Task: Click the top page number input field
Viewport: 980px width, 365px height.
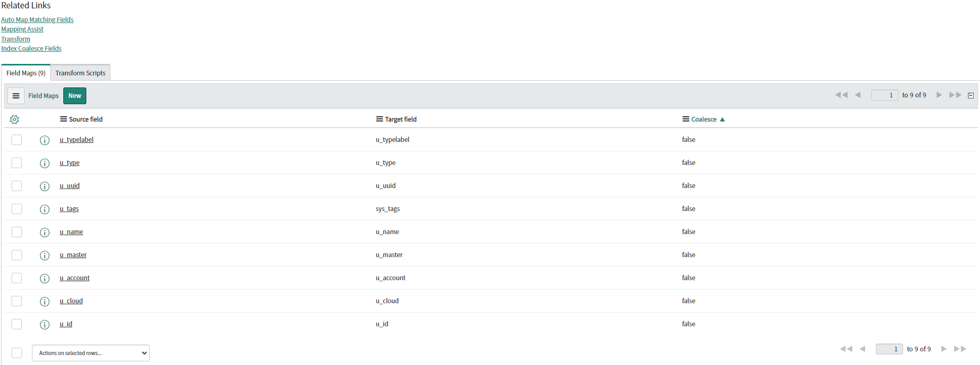Action: point(884,95)
